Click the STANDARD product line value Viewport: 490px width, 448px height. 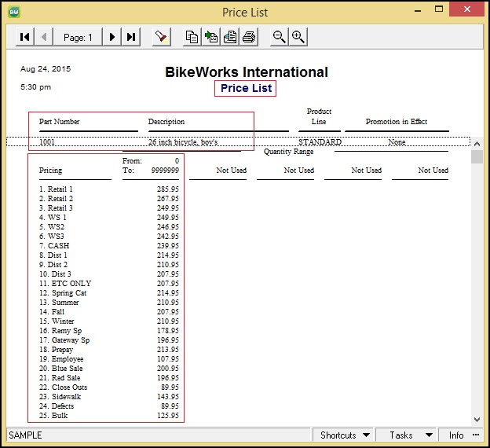pos(320,141)
